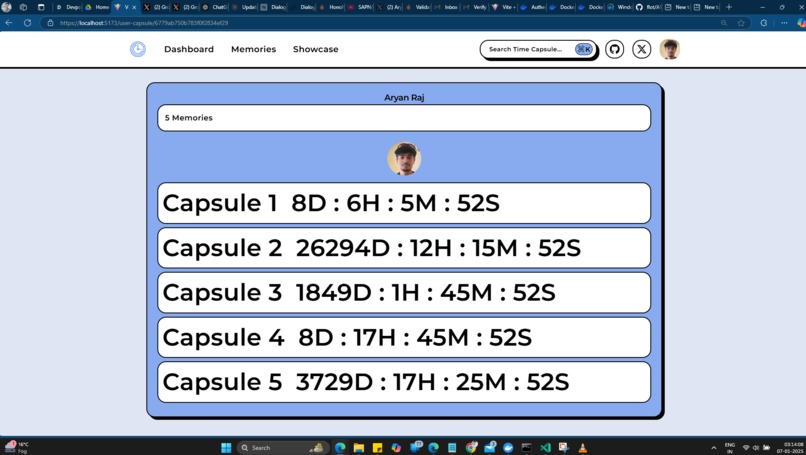Image resolution: width=806 pixels, height=455 pixels.
Task: Switch to the Hono browser tab
Action: click(332, 7)
